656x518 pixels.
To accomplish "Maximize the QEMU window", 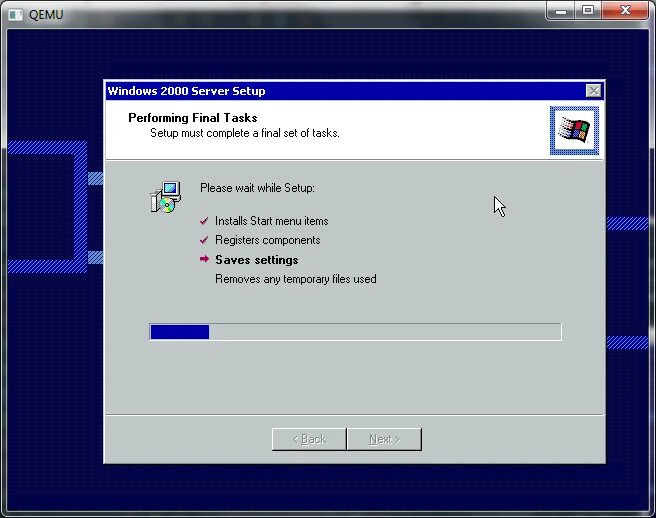I will [588, 10].
